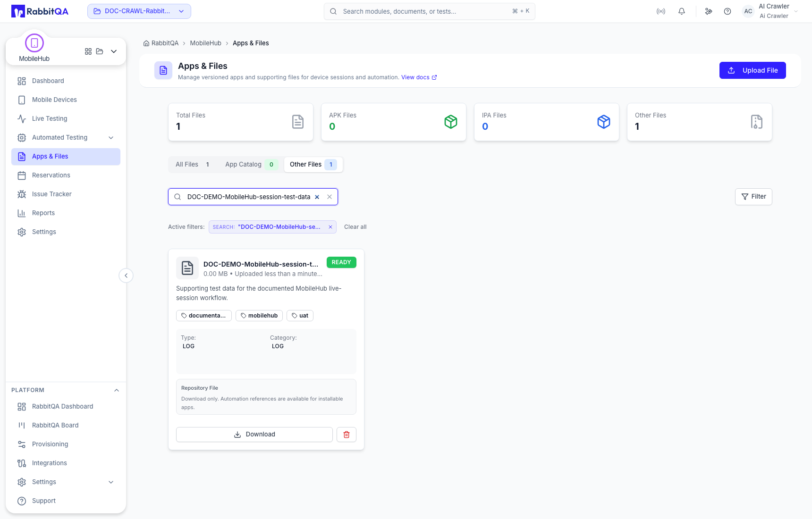Switch to the All Files tab
Image resolution: width=812 pixels, height=519 pixels.
tap(193, 165)
